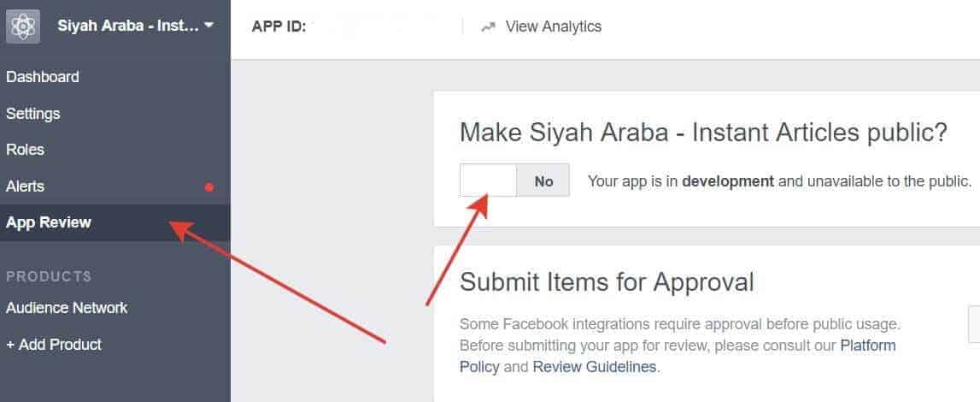Click + Add Product
Screen dimensions: 980x402
coord(54,345)
